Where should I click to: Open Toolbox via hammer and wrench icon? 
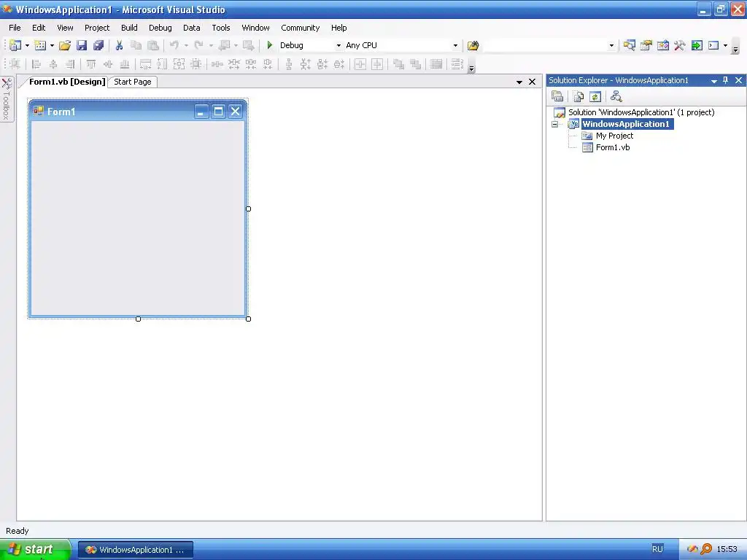point(679,45)
